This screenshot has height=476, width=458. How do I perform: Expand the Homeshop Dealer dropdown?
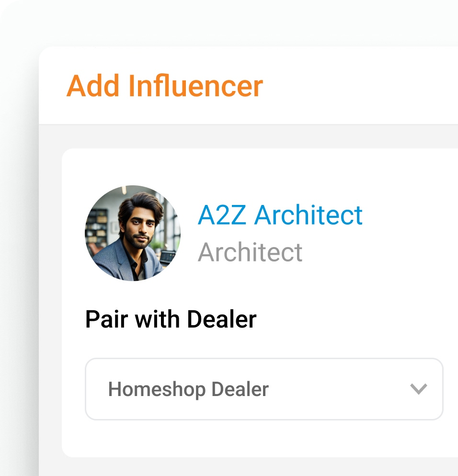(264, 389)
